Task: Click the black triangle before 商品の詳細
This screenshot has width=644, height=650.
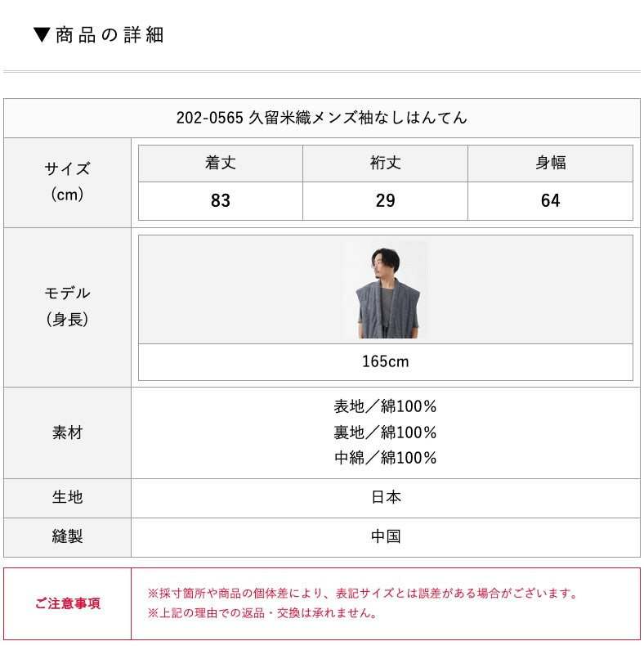Action: click(x=42, y=35)
